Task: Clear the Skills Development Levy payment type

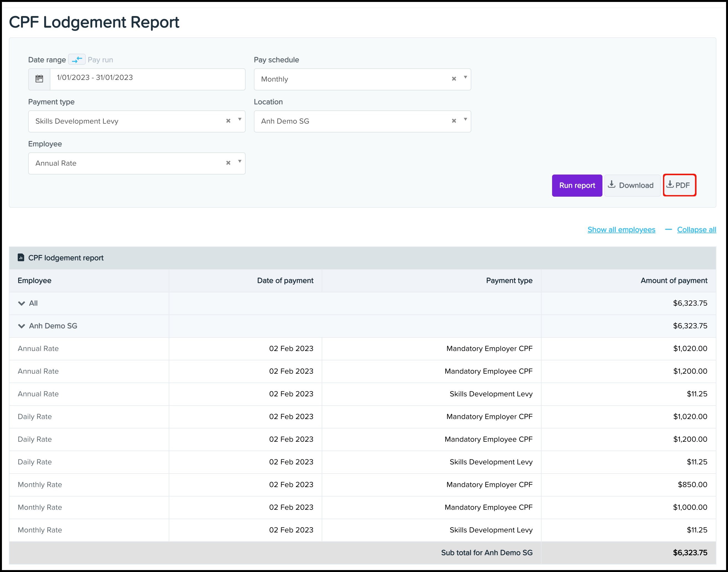Action: [228, 121]
